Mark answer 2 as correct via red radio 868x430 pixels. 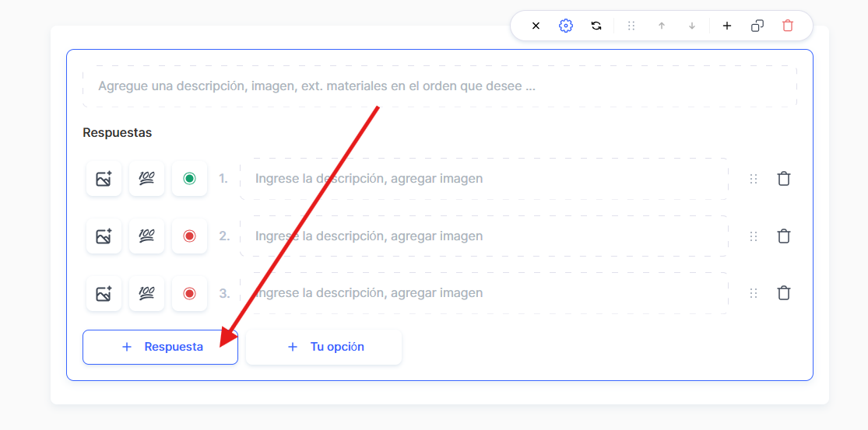click(x=189, y=236)
